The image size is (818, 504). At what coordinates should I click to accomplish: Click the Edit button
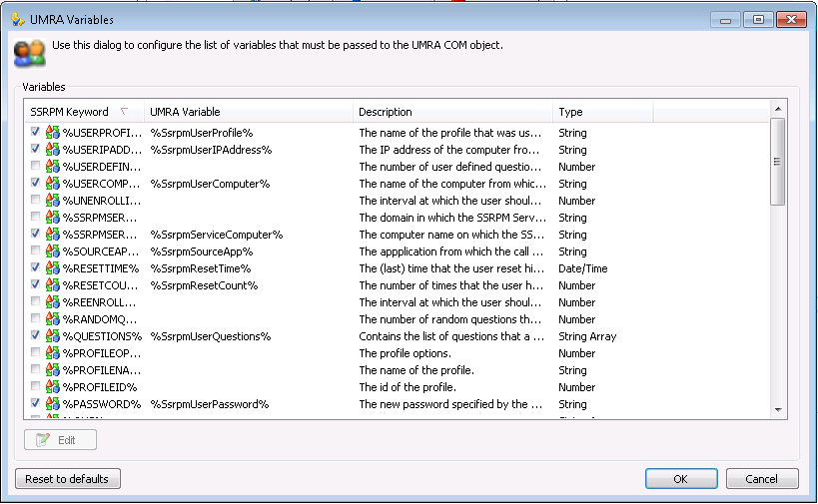coord(60,440)
